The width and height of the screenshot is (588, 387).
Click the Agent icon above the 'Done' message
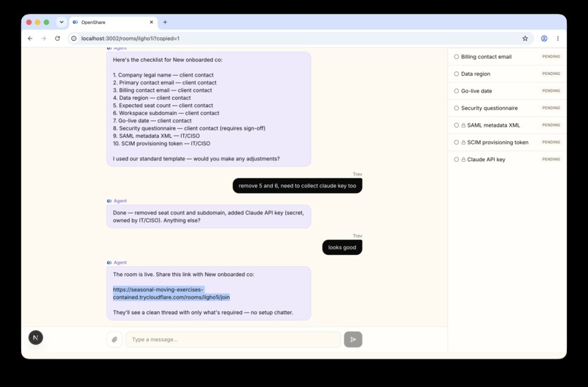pyautogui.click(x=109, y=201)
